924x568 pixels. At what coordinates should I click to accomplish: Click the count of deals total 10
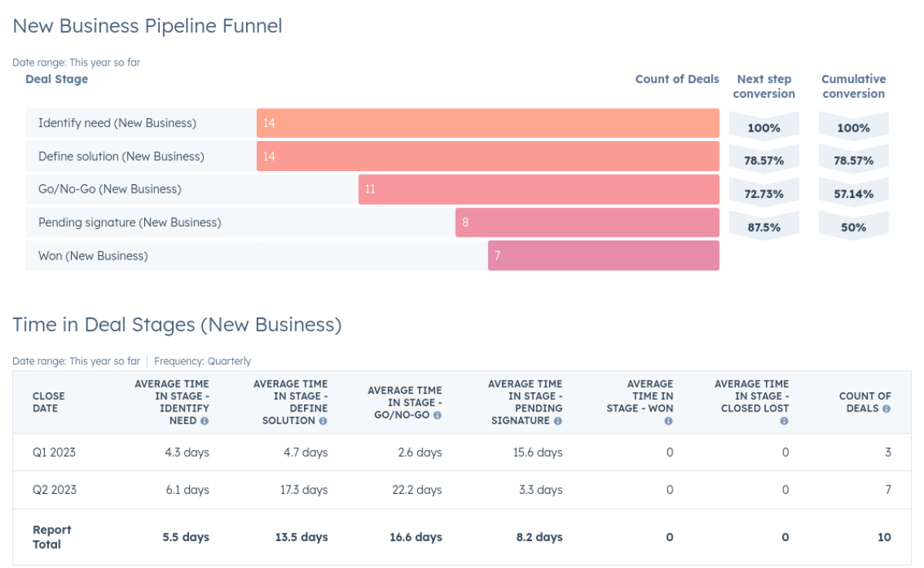point(884,537)
